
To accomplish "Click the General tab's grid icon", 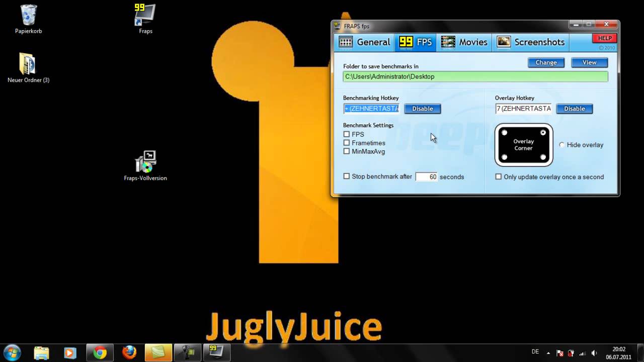I will coord(346,42).
